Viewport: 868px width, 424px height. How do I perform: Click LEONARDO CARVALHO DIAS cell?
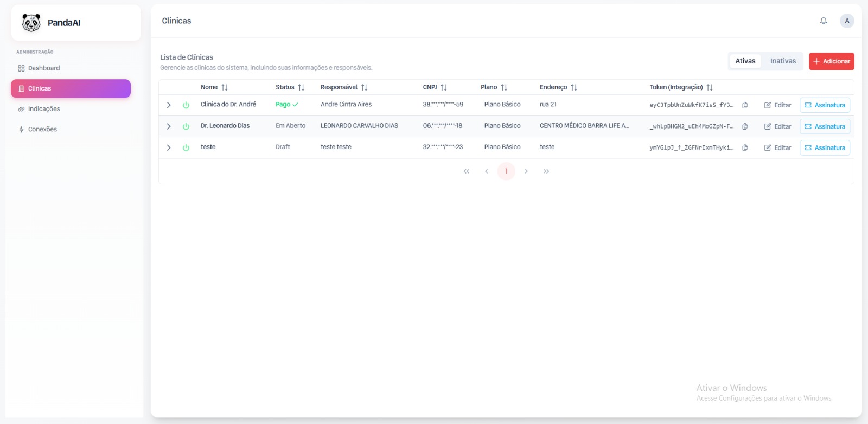359,126
